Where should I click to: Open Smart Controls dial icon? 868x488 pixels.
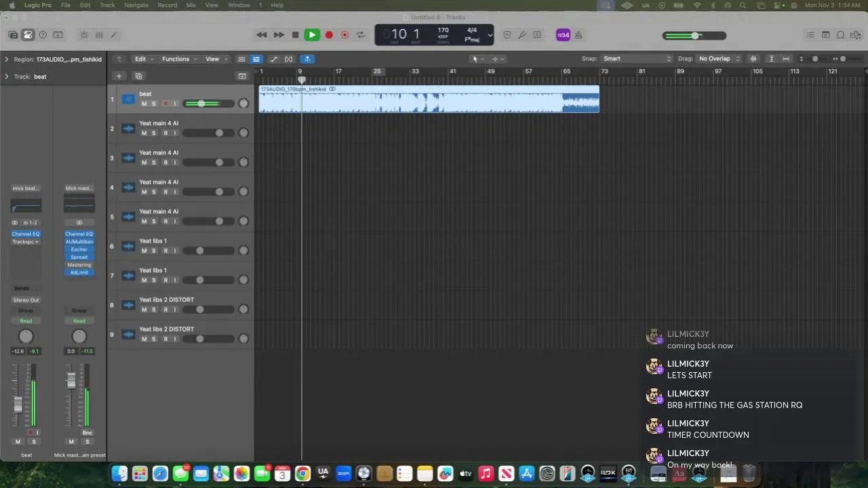[x=84, y=35]
